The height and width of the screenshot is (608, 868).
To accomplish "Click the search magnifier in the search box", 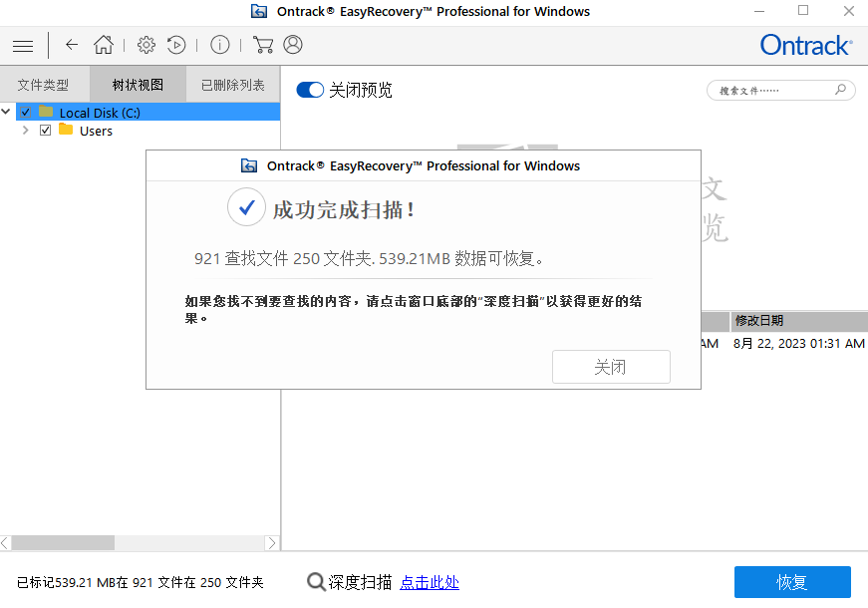I will (842, 90).
